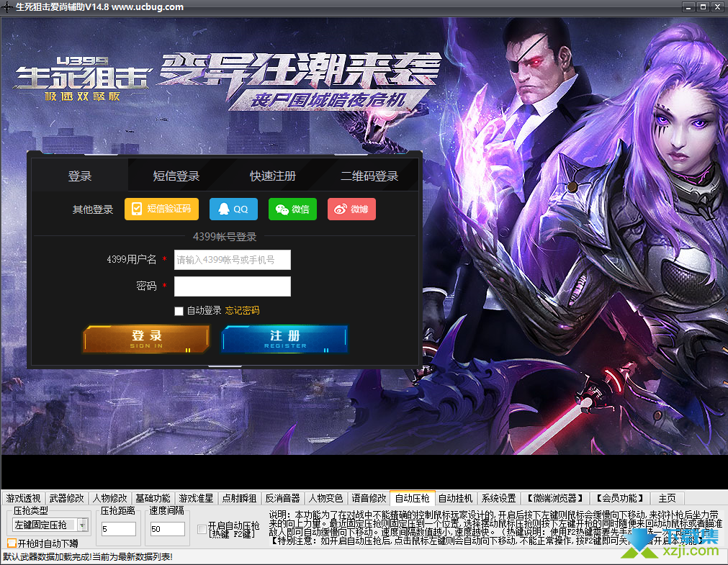Open the 快速注册 tab
Viewport: 728px width, 565px height.
pos(273,176)
